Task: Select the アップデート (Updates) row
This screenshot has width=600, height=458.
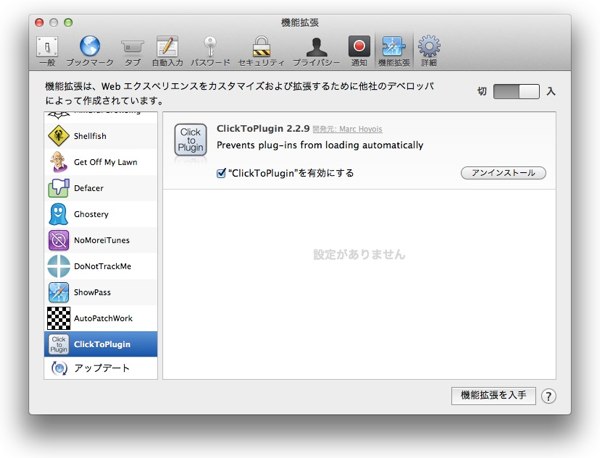Action: click(101, 368)
